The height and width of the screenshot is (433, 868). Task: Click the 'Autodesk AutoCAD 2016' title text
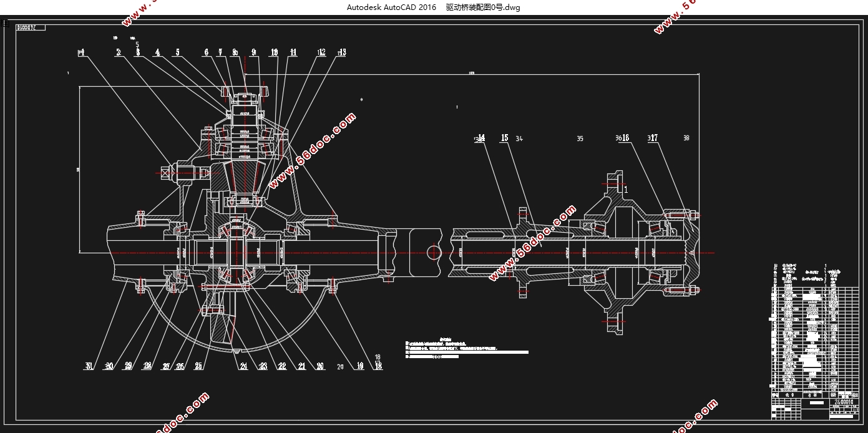pyautogui.click(x=391, y=7)
